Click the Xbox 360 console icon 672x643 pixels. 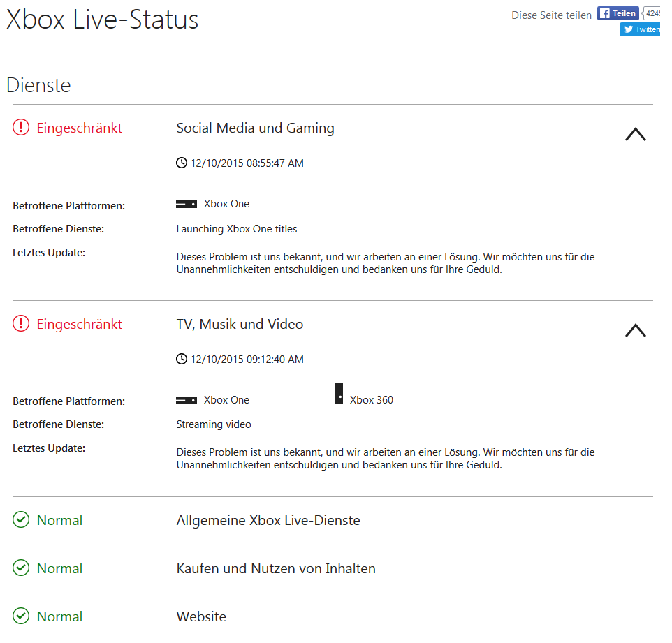(339, 394)
